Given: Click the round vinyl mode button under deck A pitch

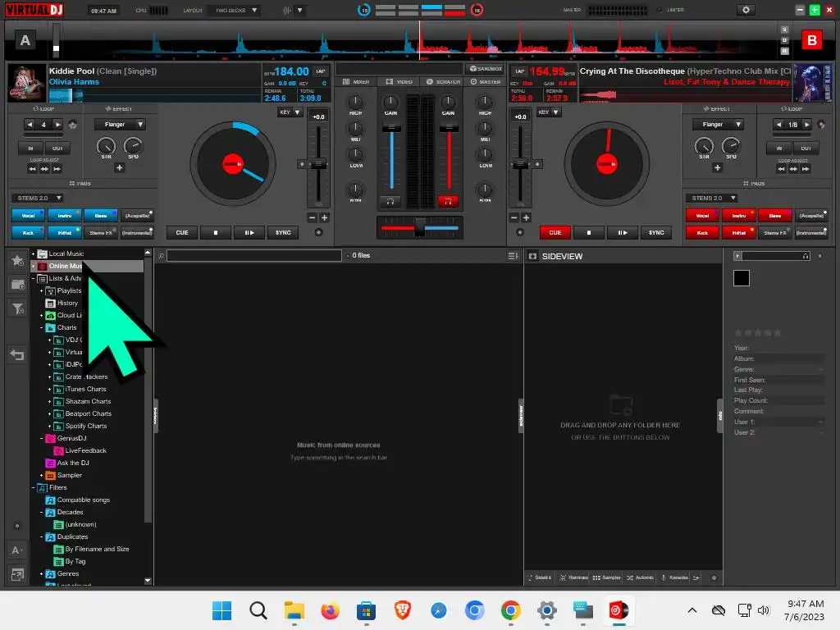Looking at the screenshot, I should [x=319, y=232].
